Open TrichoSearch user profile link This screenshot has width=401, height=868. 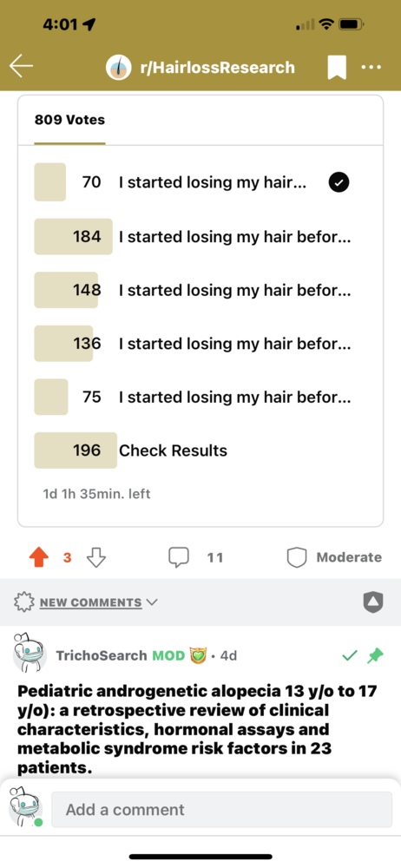click(x=101, y=655)
